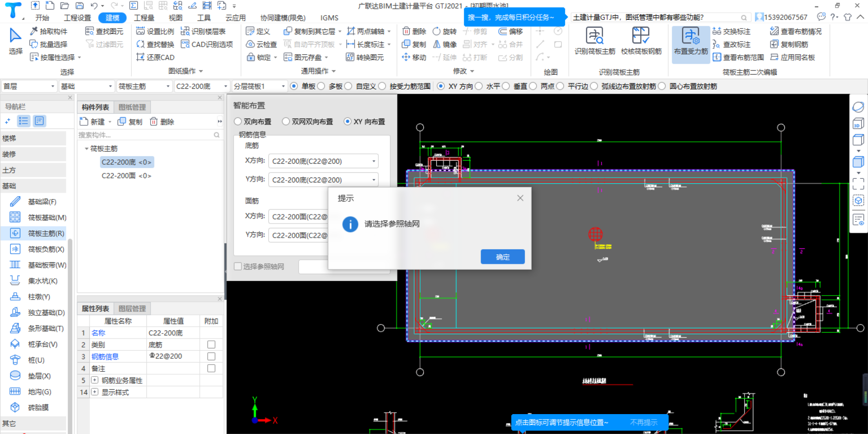Collapse the 筏板主筋 tree node
Image resolution: width=868 pixels, height=434 pixels.
[x=86, y=148]
